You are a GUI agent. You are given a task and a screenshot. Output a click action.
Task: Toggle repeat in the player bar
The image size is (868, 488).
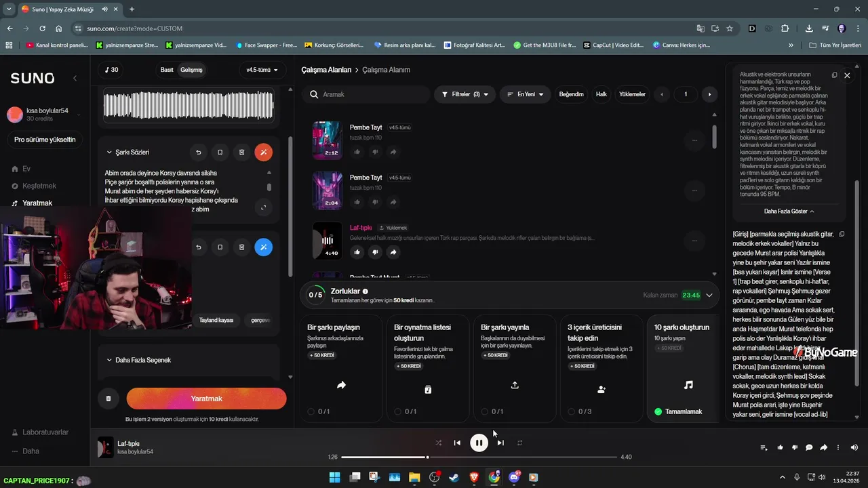click(519, 443)
